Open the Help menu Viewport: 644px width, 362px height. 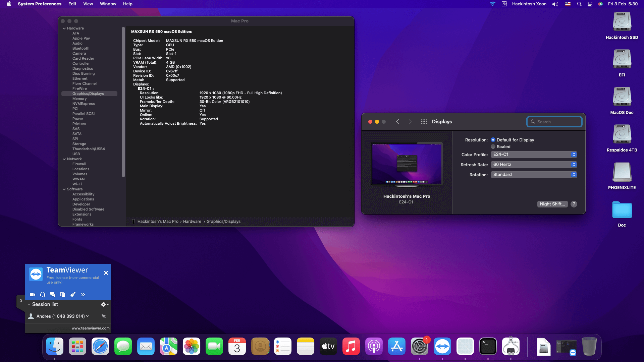click(x=127, y=4)
